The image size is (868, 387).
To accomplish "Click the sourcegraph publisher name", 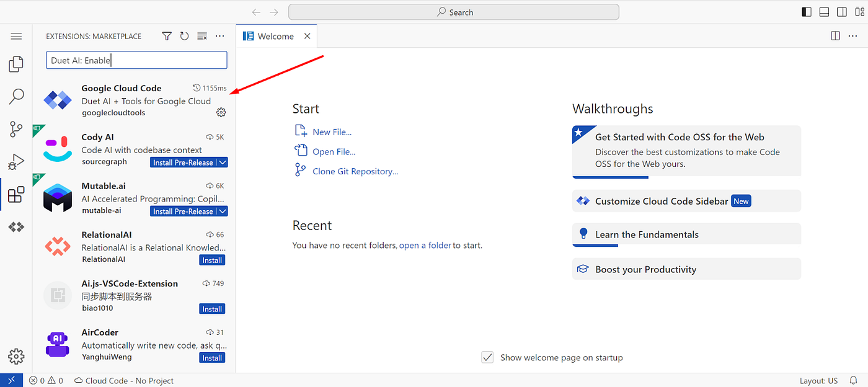I will point(104,161).
